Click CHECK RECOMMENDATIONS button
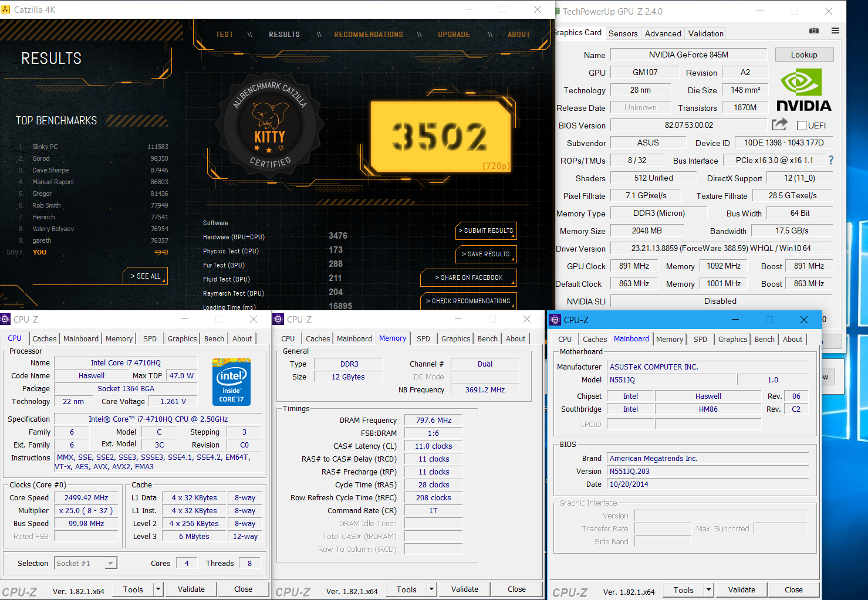868x600 pixels. click(x=468, y=301)
